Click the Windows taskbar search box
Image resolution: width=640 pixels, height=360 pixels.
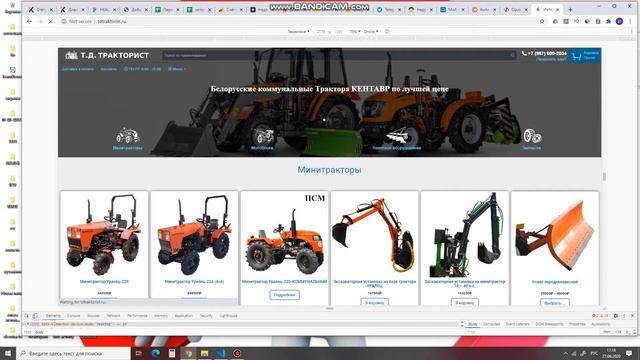73,353
